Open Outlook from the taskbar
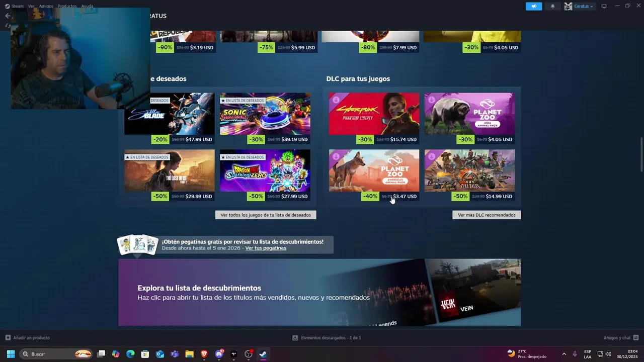The width and height of the screenshot is (644, 362). click(160, 354)
